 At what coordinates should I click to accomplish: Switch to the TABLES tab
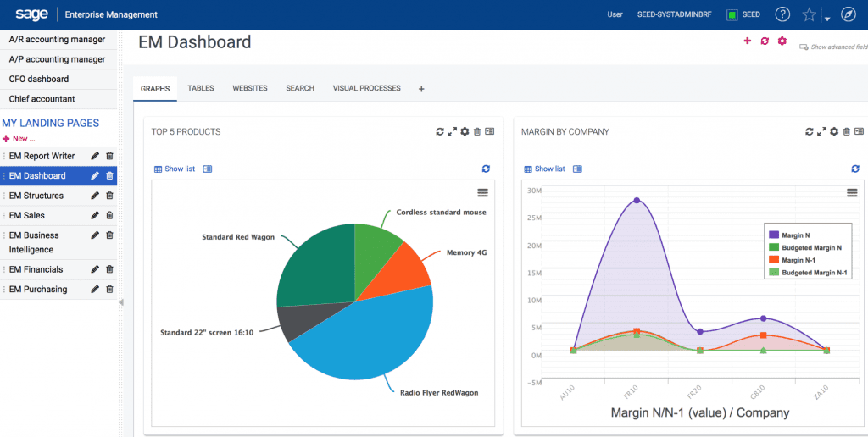click(201, 88)
